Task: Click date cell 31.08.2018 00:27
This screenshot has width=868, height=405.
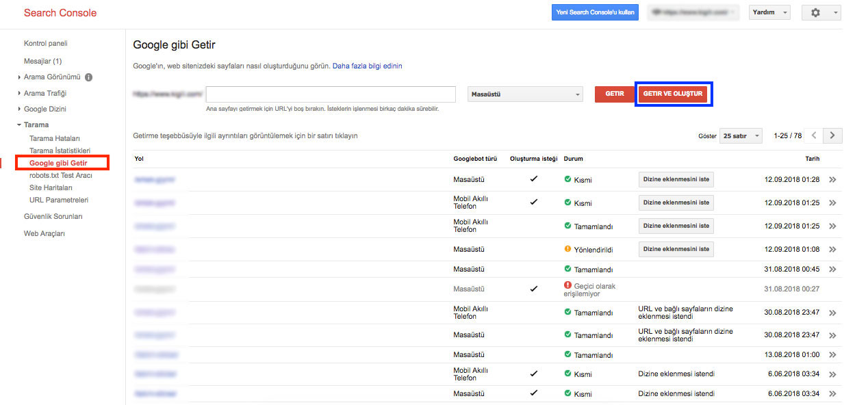Action: [792, 289]
